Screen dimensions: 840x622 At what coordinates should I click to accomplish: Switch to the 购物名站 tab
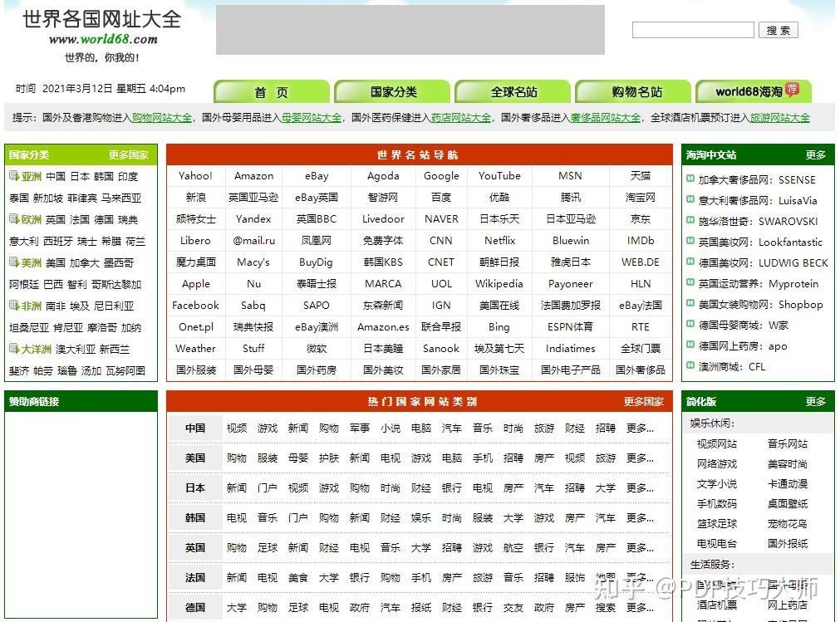pyautogui.click(x=633, y=91)
